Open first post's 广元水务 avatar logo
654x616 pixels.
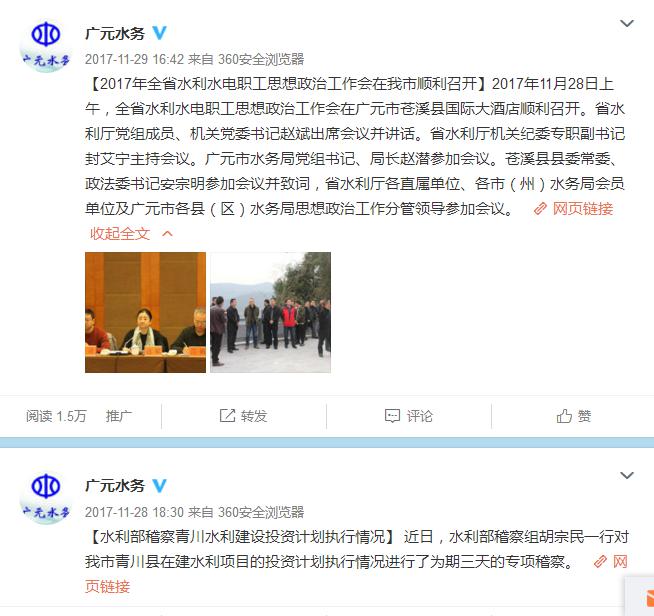[x=46, y=45]
